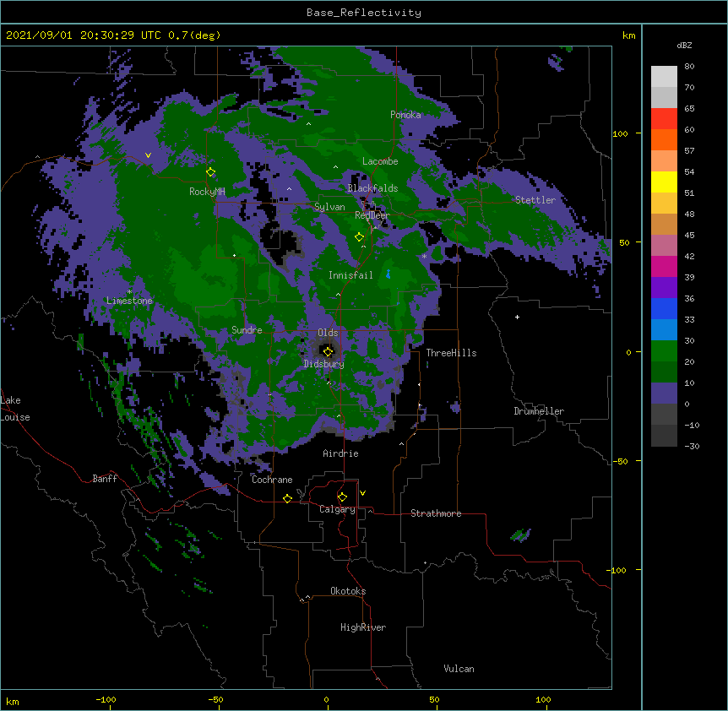The image size is (728, 711).
Task: Click the Calgary label
Action: pos(338,509)
